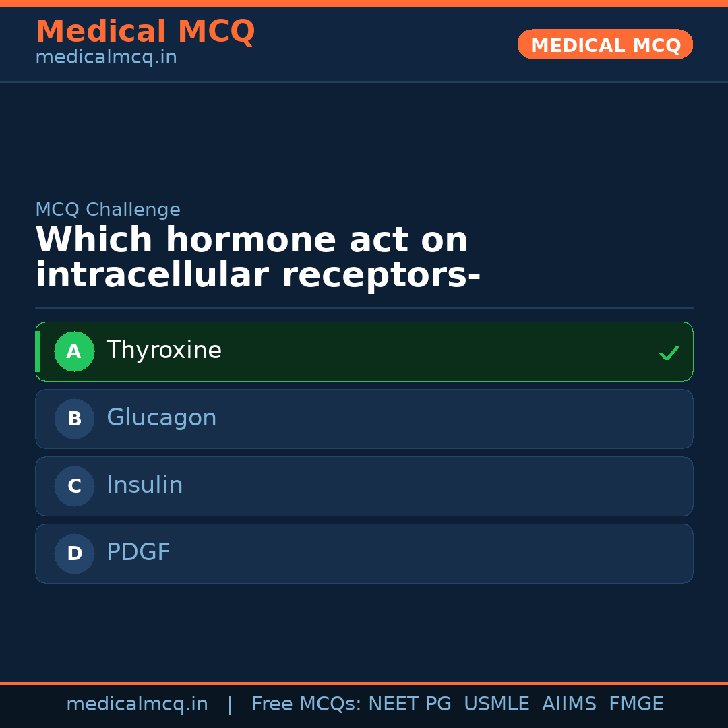Select the PDGF answer option

pos(364,553)
